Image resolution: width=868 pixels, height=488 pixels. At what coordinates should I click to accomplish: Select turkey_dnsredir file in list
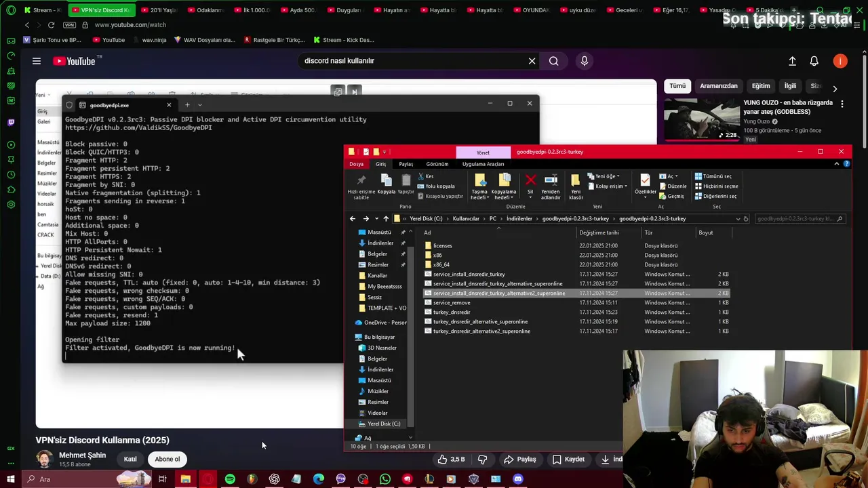[452, 312]
